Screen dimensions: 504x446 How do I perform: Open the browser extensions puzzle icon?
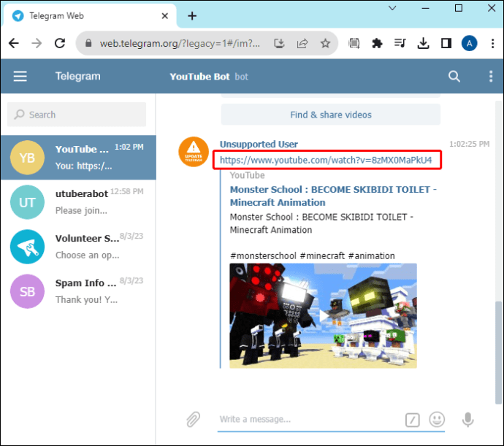377,44
